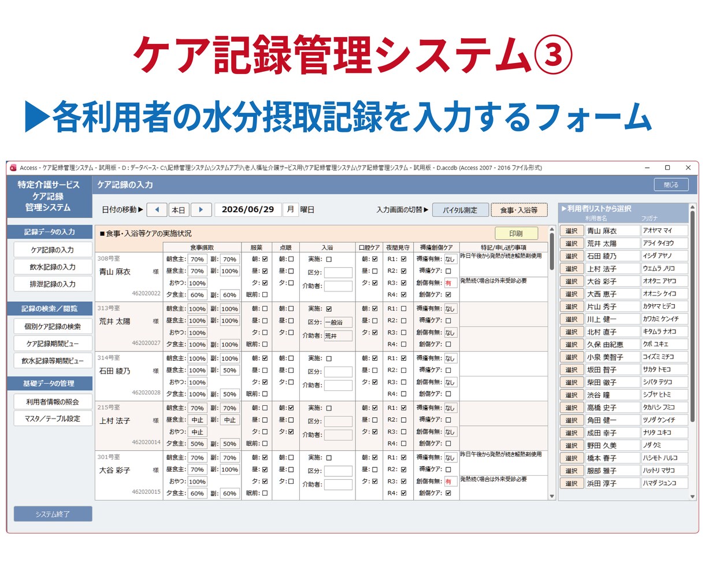Toggle 上村 法子 夜間見守 R3 checkbox

[403, 432]
